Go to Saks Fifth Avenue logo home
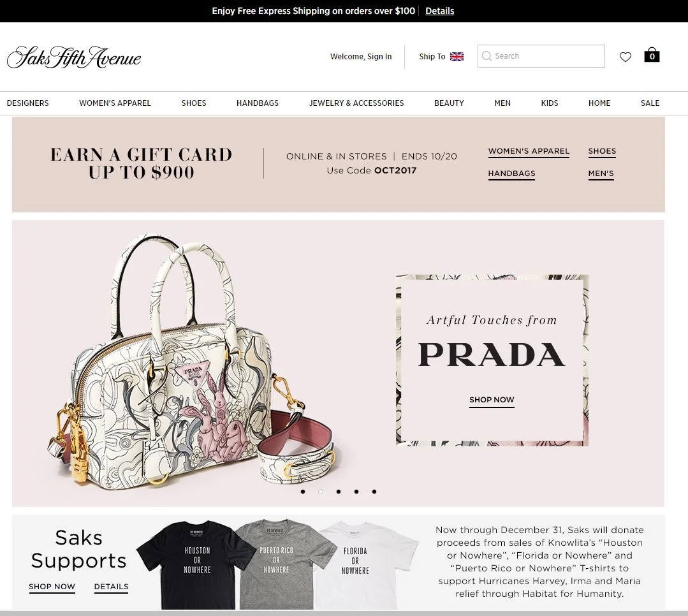This screenshot has width=688, height=616. coord(74,57)
